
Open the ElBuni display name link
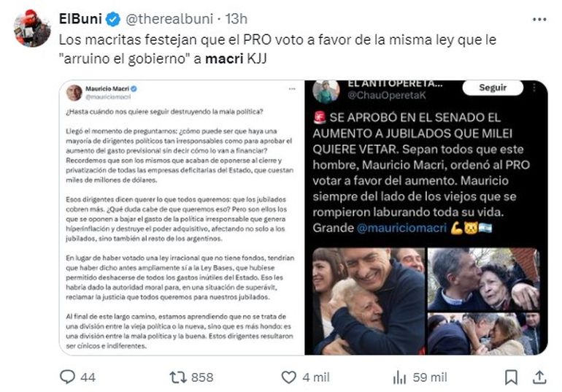point(80,19)
